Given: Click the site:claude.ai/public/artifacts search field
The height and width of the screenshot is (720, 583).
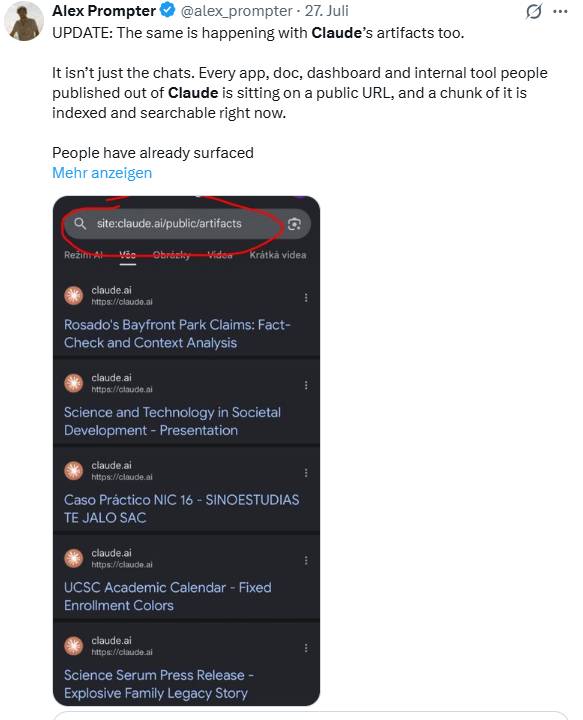Looking at the screenshot, I should 187,224.
